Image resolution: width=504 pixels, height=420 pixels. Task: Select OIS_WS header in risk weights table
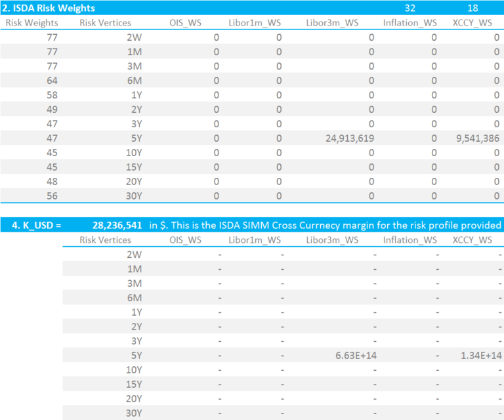click(186, 23)
